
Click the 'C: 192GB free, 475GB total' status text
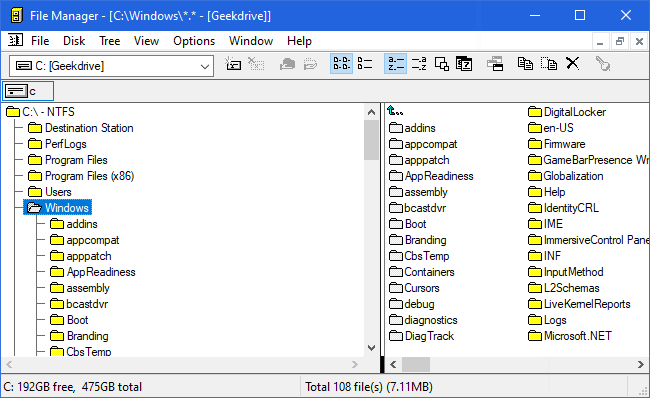click(x=73, y=387)
